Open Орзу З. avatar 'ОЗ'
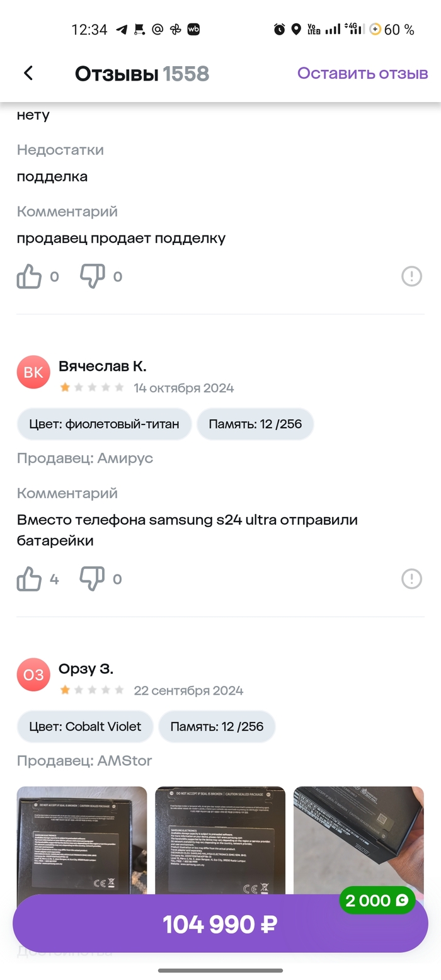This screenshot has height=980, width=441. tap(33, 675)
